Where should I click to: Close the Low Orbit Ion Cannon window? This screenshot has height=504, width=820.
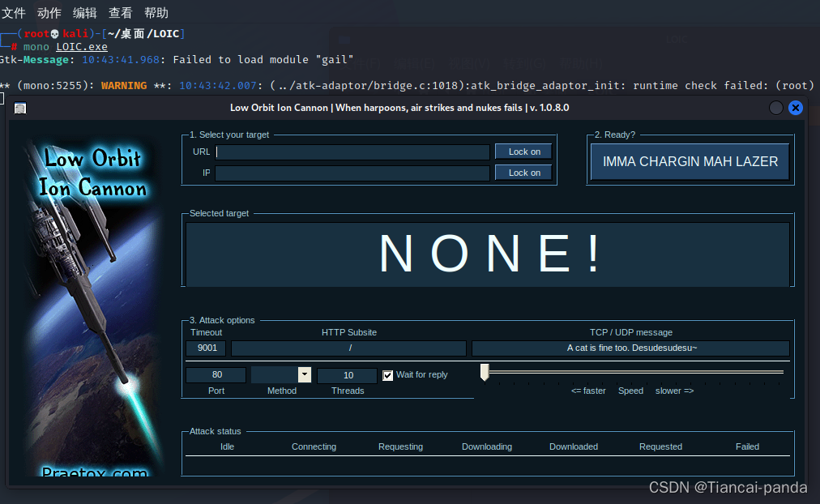[x=796, y=108]
